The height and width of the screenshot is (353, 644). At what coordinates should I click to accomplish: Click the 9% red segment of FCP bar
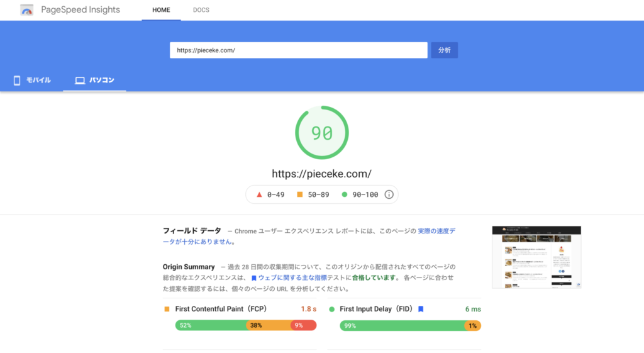304,325
